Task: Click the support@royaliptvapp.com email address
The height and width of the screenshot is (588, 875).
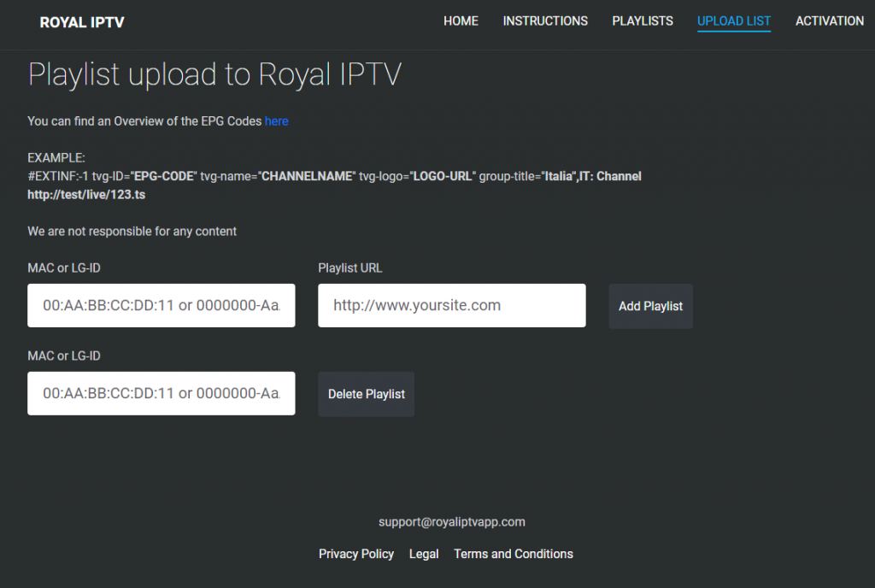Action: pyautogui.click(x=452, y=521)
